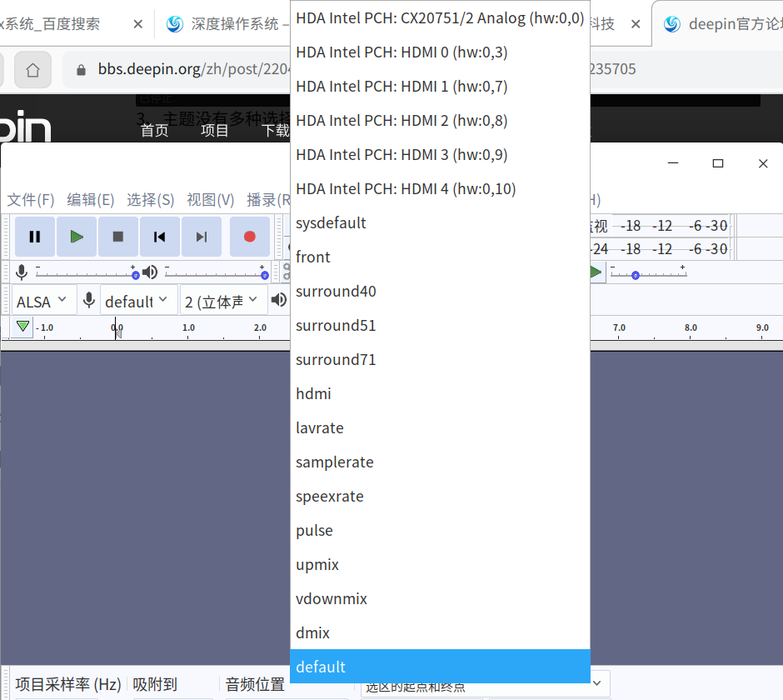Image resolution: width=783 pixels, height=700 pixels.
Task: Click the browser home button
Action: pyautogui.click(x=33, y=70)
